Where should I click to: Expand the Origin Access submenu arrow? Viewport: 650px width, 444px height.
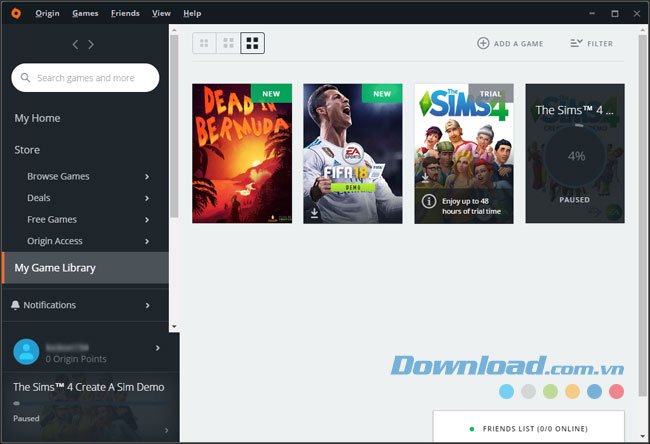tap(147, 241)
